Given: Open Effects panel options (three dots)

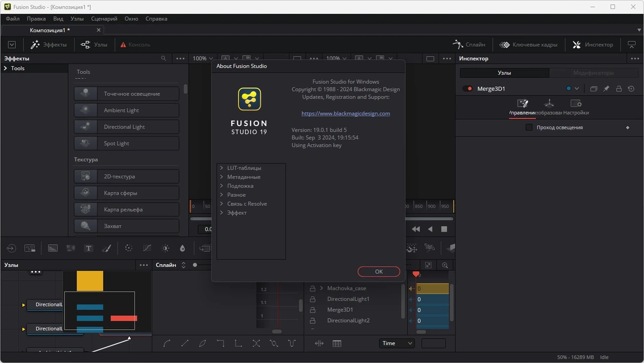Looking at the screenshot, I should tap(180, 59).
